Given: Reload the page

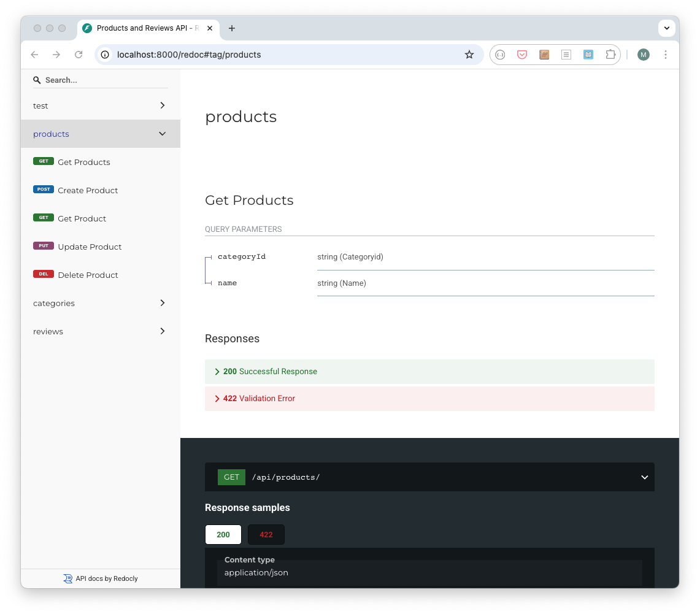Looking at the screenshot, I should (79, 55).
